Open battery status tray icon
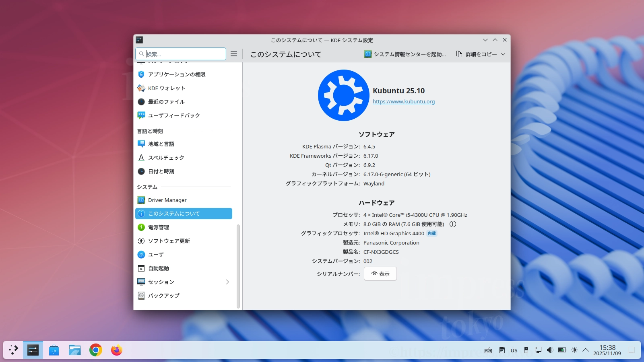The height and width of the screenshot is (362, 644). [562, 350]
